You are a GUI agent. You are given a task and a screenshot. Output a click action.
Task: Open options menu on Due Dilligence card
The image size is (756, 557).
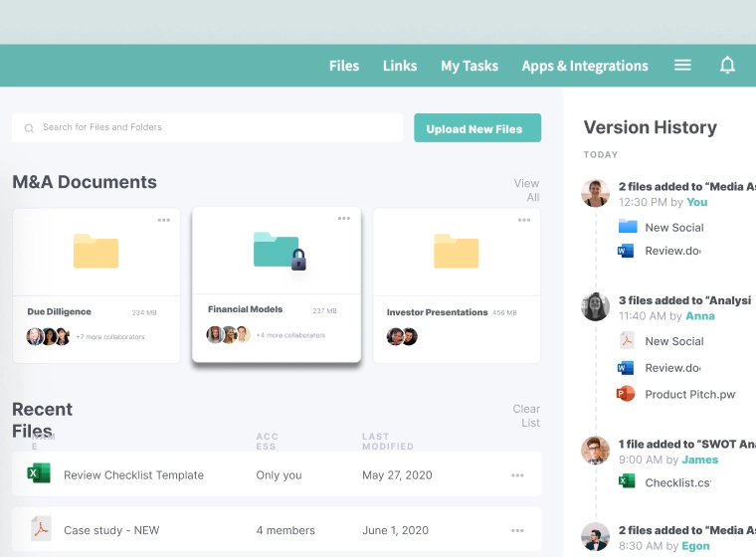click(163, 220)
